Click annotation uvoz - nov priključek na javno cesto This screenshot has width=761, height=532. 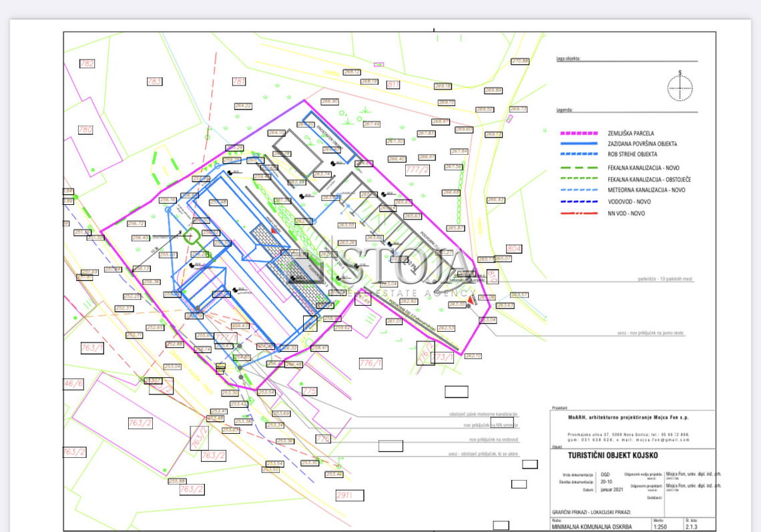650,334
